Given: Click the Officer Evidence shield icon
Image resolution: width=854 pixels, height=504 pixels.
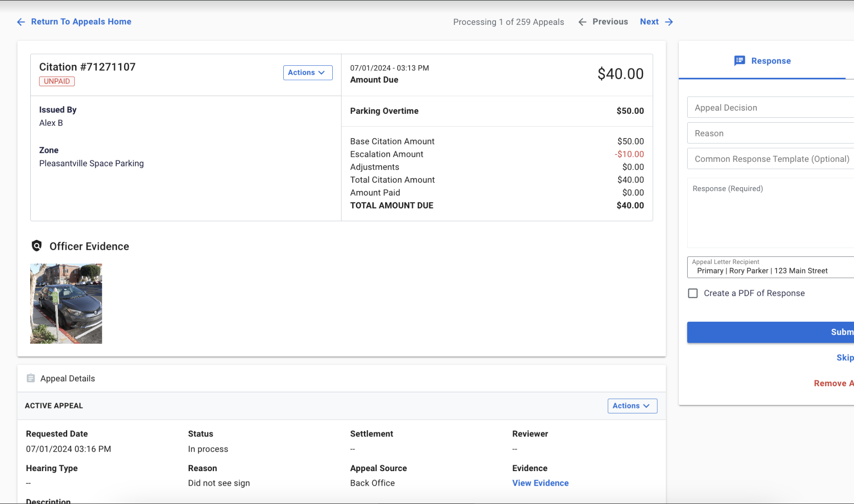Looking at the screenshot, I should (x=36, y=246).
